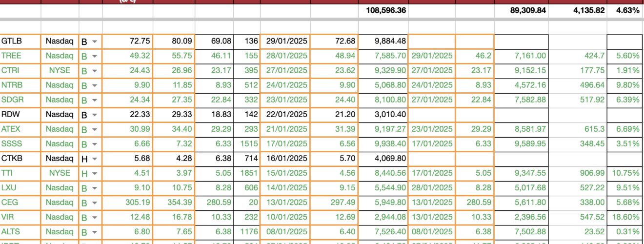The image size is (644, 244).
Task: Select the 305.19 price cell for CEG
Action: click(x=127, y=203)
